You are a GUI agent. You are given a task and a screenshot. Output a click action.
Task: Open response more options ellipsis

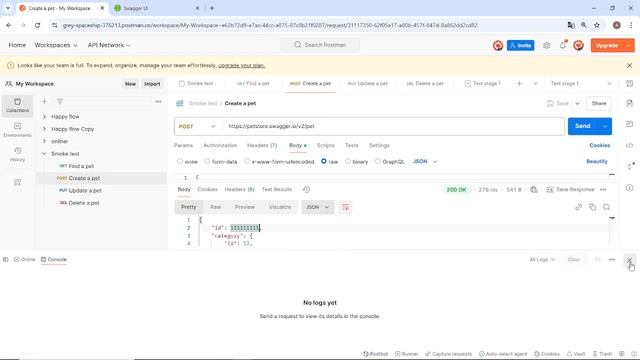point(603,189)
